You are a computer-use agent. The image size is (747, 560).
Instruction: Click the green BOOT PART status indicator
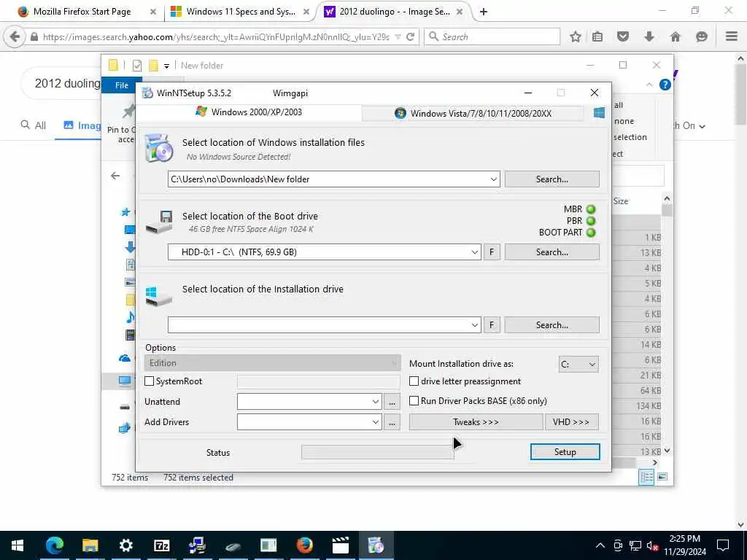tap(591, 233)
